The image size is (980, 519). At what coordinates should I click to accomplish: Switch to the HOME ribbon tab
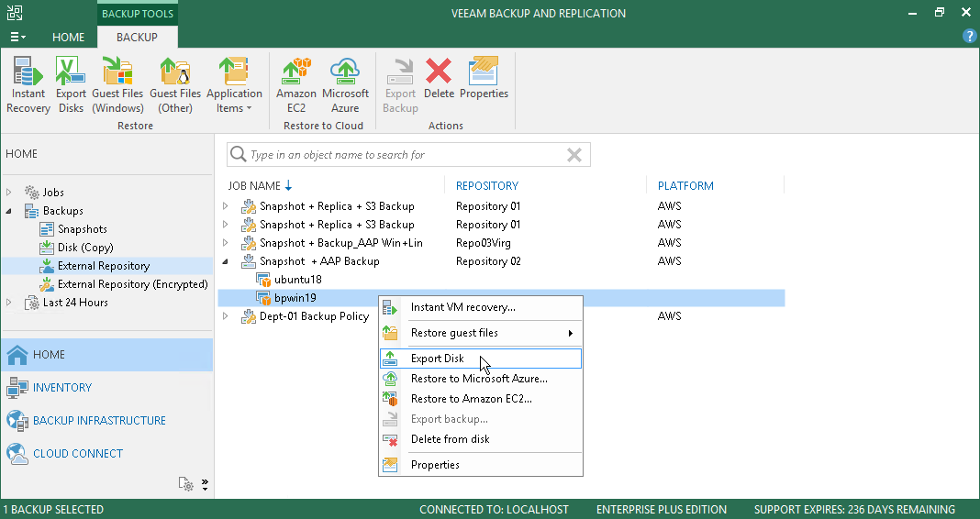point(68,37)
